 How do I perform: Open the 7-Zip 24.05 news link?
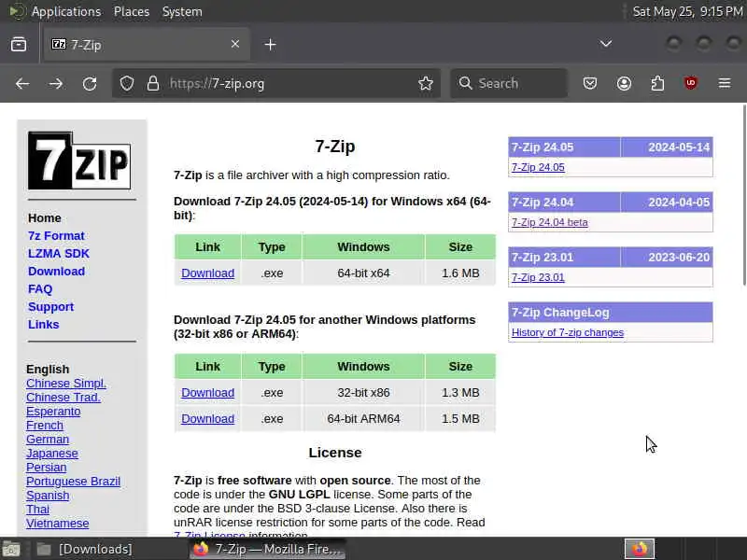[x=538, y=168]
